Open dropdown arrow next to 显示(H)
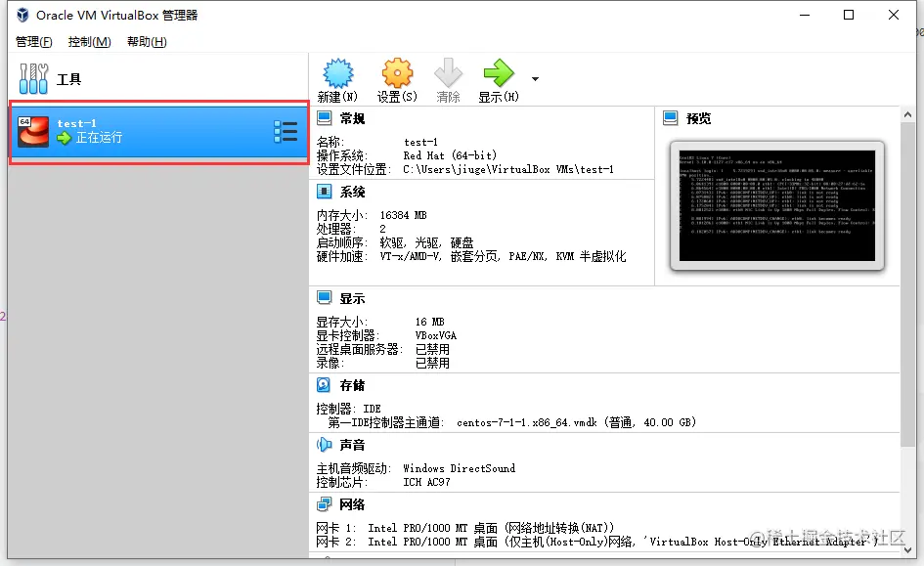The height and width of the screenshot is (566, 924). point(535,79)
